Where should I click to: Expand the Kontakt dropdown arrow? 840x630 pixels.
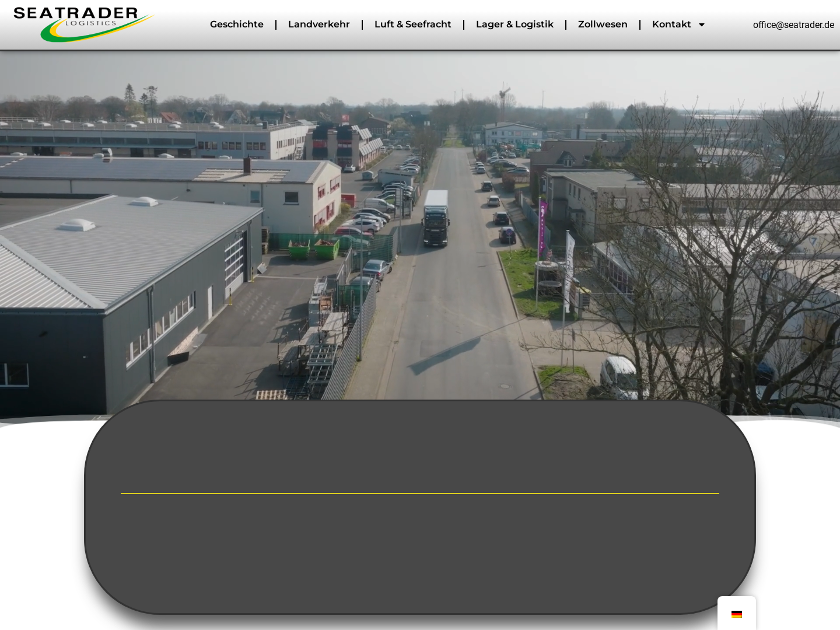pyautogui.click(x=702, y=25)
